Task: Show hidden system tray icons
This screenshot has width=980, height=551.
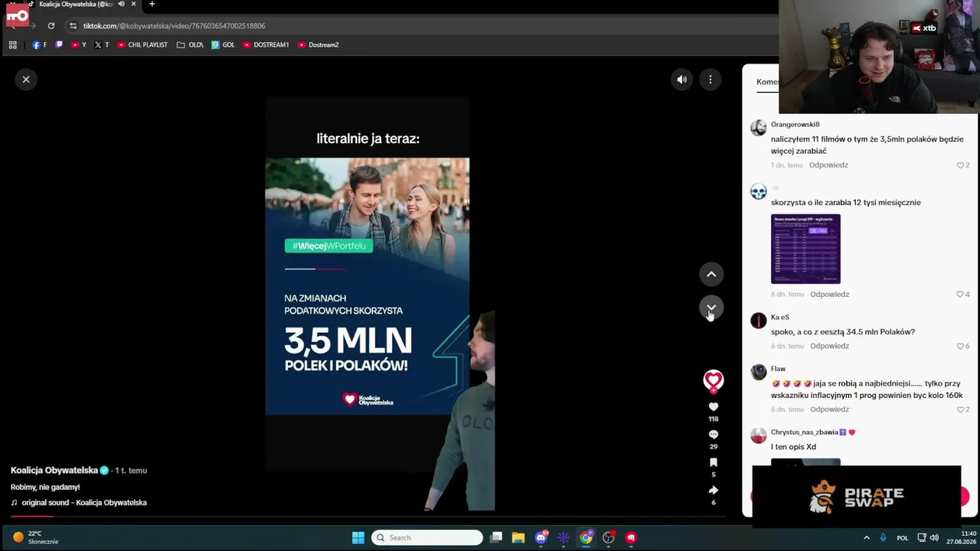Action: (867, 538)
